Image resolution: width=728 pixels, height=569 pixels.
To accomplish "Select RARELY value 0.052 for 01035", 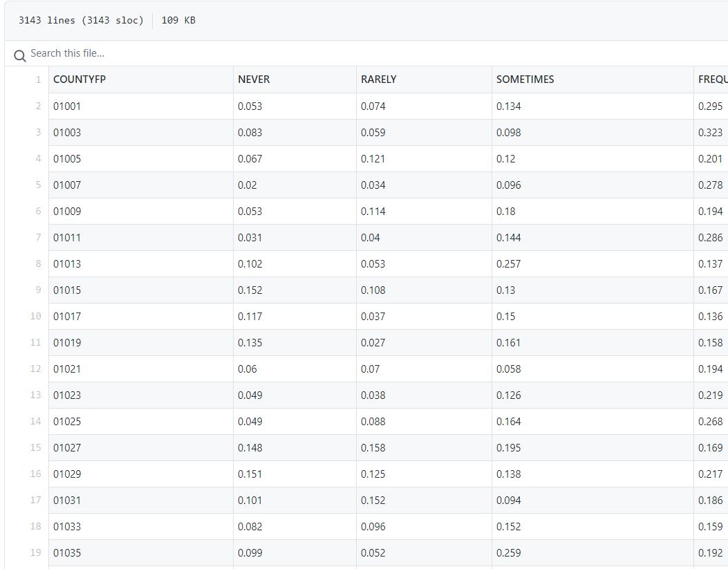I will (x=424, y=553).
